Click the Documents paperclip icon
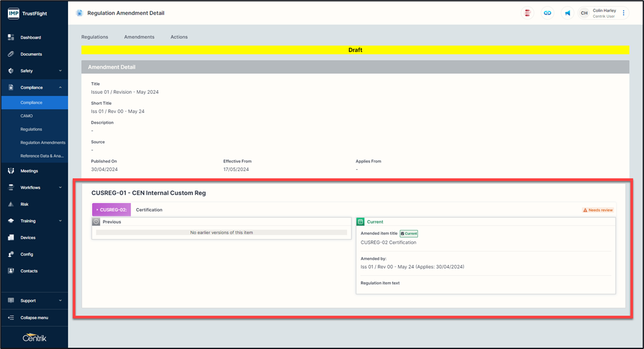 10,54
